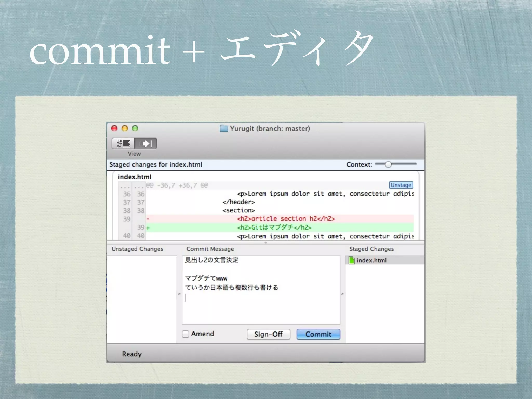This screenshot has width=532, height=399.
Task: Click the Yurugit folder icon in title bar
Action: (224, 128)
